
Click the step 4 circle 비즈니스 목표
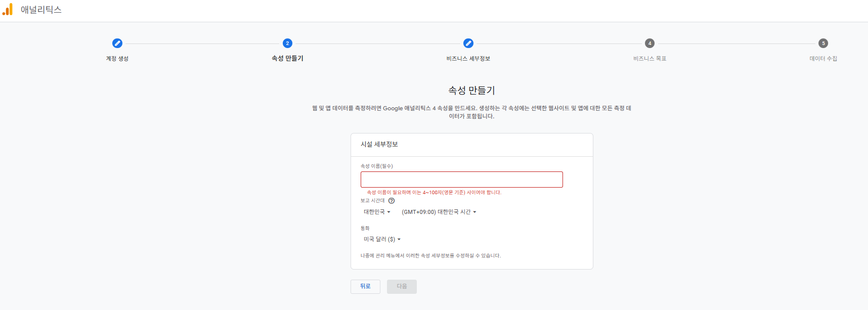tap(650, 43)
